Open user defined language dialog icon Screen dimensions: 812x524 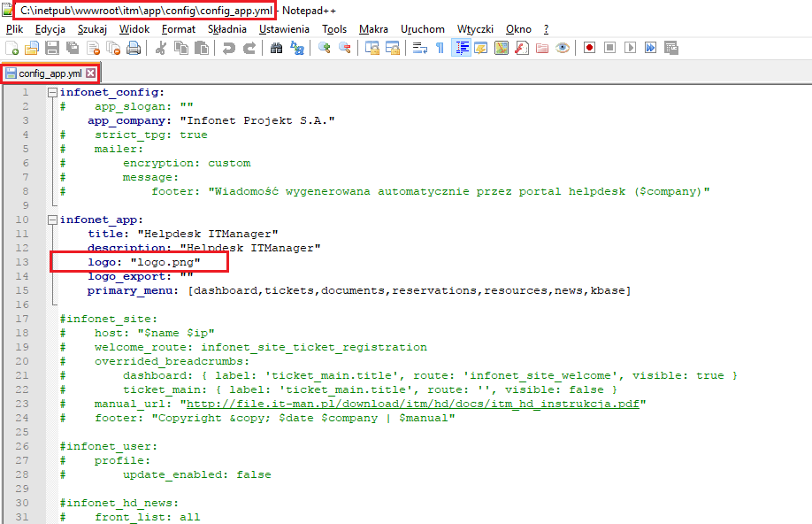pyautogui.click(x=481, y=48)
